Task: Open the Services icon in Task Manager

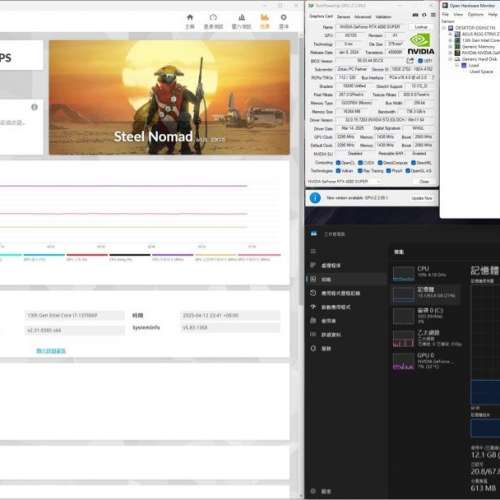Action: coord(313,348)
